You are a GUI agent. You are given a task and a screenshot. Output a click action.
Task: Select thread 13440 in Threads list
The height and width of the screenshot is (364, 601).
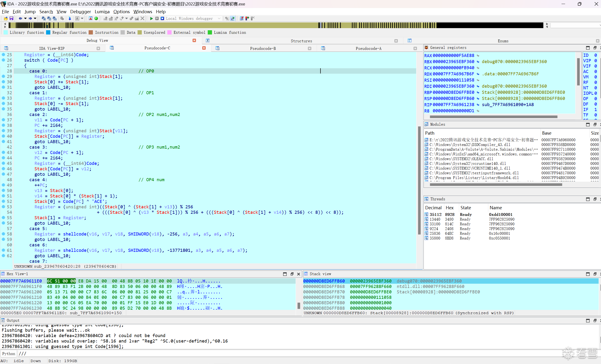click(435, 219)
